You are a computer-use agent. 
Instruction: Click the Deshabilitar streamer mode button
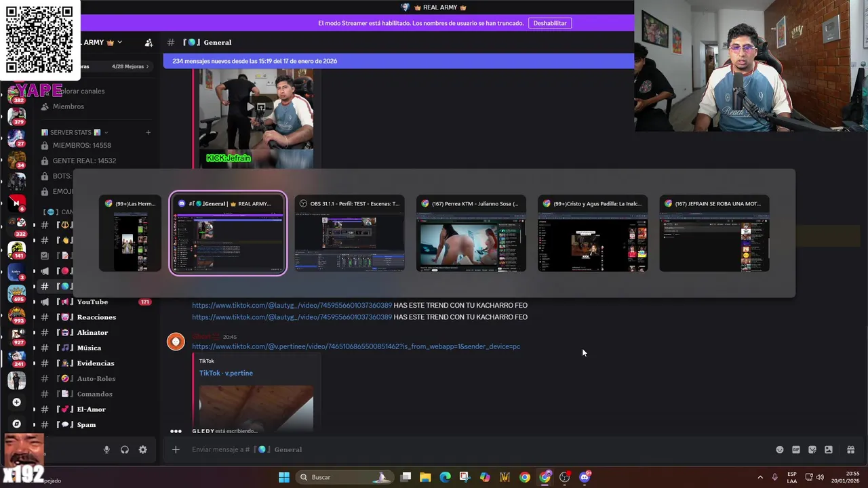tap(550, 23)
